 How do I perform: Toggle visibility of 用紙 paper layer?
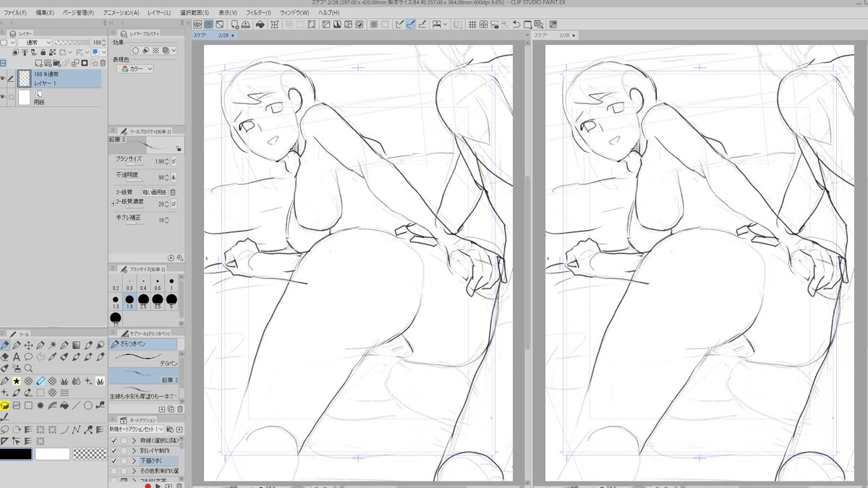(x=3, y=97)
